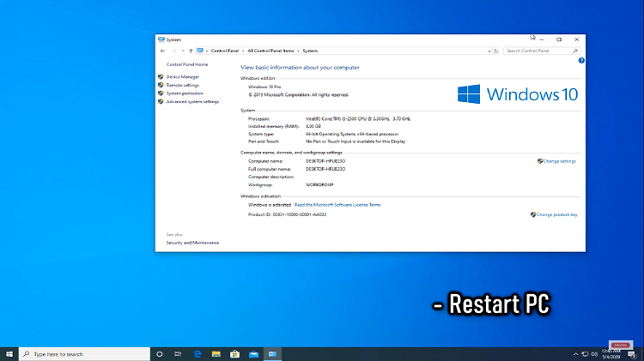644x361 pixels.
Task: Open Device Manager link
Action: [x=182, y=77]
